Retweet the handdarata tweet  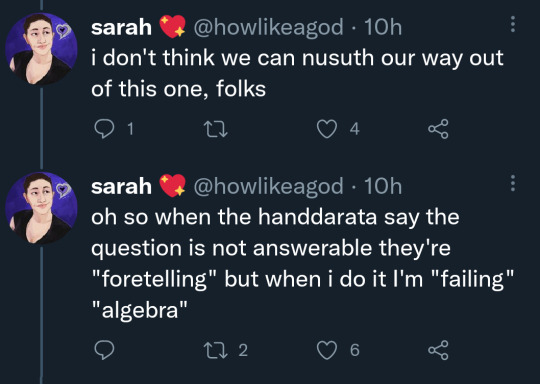pyautogui.click(x=216, y=350)
